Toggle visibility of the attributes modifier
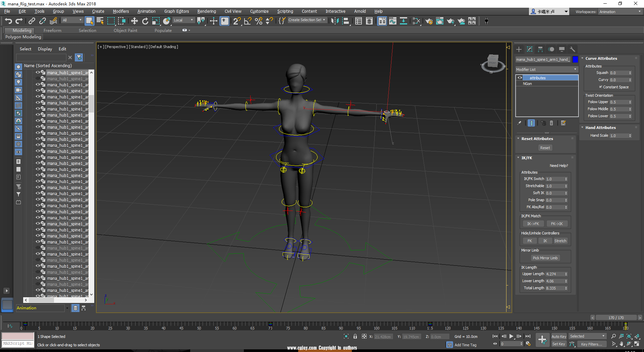The height and width of the screenshot is (352, 644). pyautogui.click(x=520, y=78)
